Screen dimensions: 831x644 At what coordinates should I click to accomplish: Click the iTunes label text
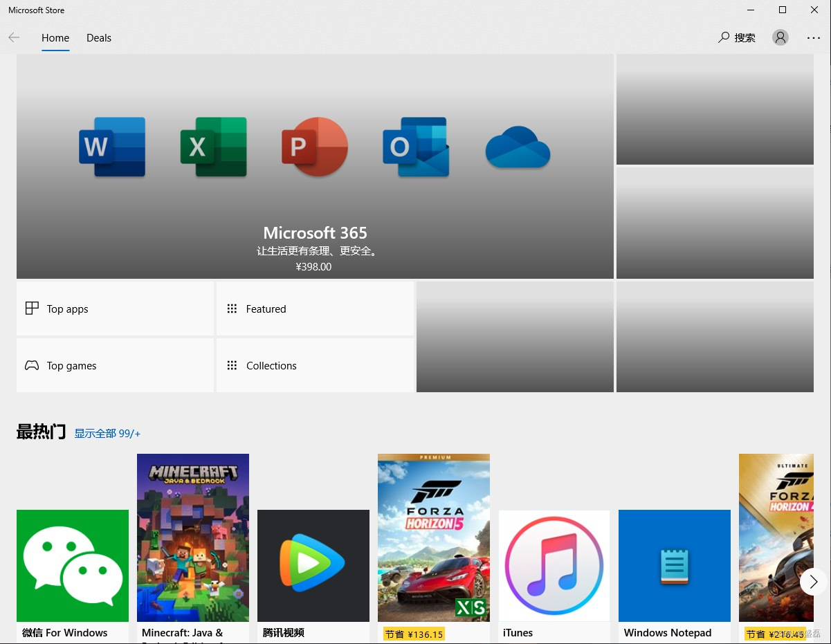pos(518,632)
